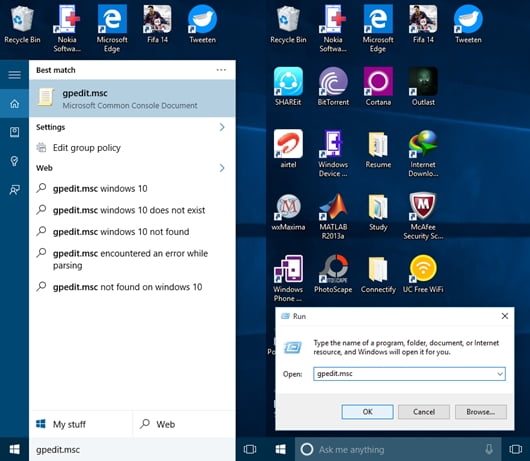Open Windows Device shortcut on desktop

[x=333, y=153]
